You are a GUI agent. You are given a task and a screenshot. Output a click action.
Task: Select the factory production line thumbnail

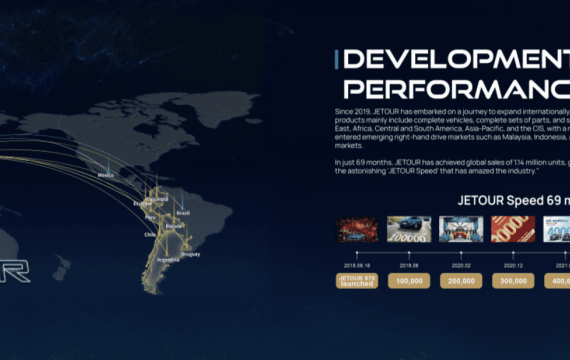tap(461, 229)
